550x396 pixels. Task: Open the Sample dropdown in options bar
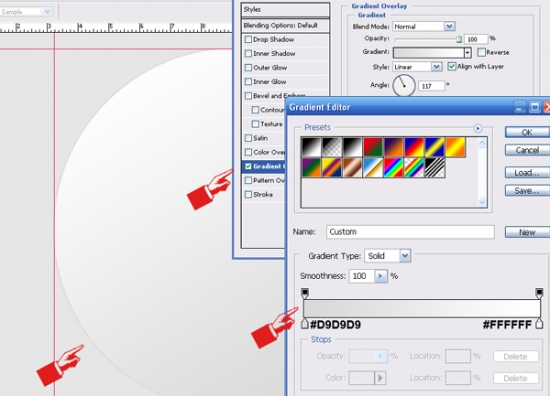pyautogui.click(x=47, y=12)
